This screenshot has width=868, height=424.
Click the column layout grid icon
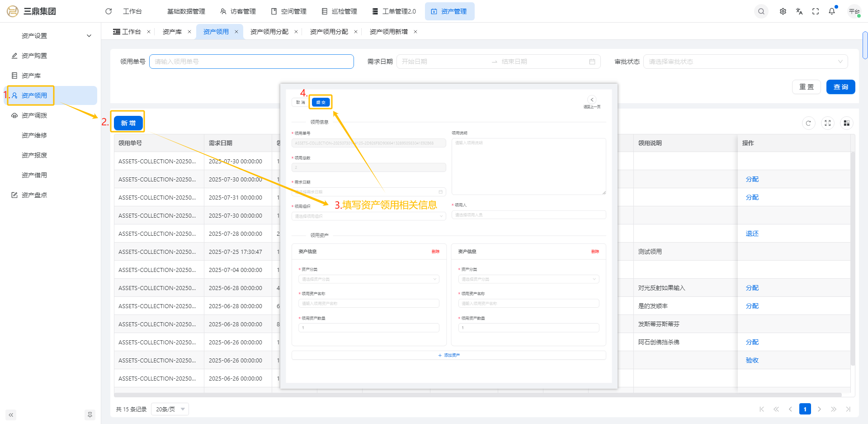pos(846,123)
